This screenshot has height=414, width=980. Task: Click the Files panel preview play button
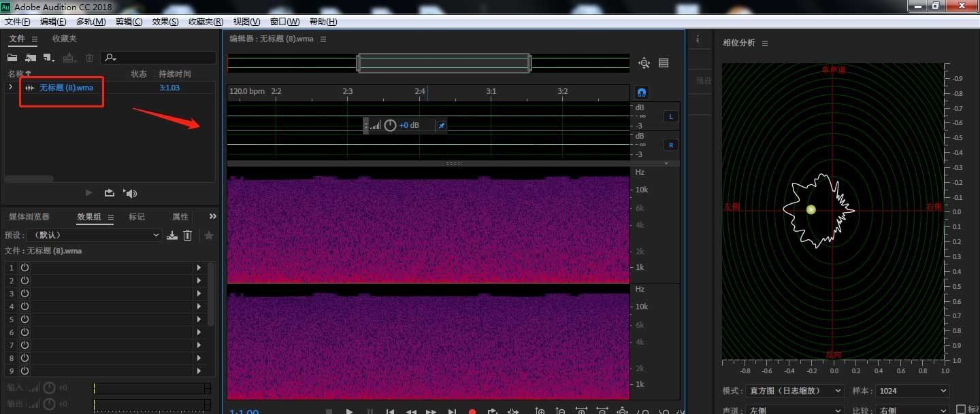pyautogui.click(x=88, y=193)
